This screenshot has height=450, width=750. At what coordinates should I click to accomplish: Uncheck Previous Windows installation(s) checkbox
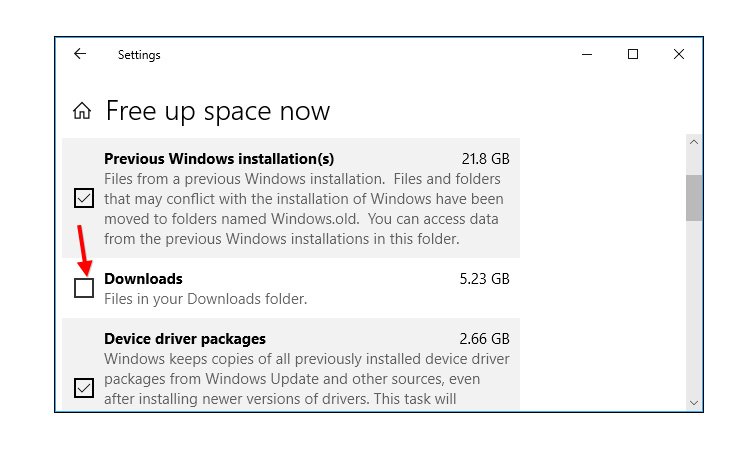click(x=84, y=198)
